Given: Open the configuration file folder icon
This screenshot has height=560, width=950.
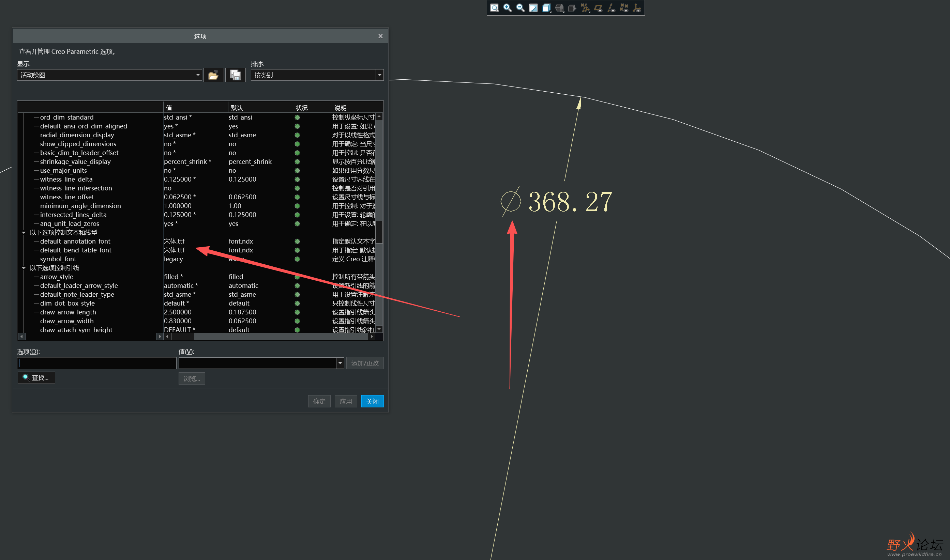Looking at the screenshot, I should pyautogui.click(x=213, y=75).
